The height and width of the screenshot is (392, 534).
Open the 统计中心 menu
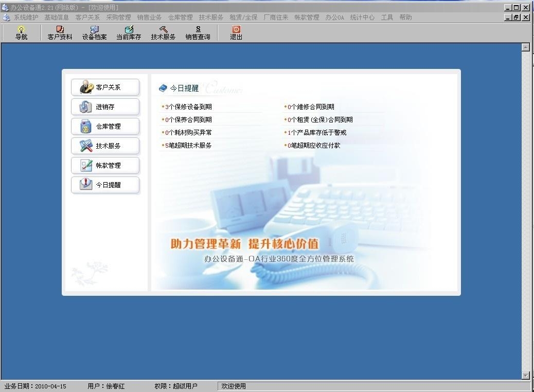362,17
